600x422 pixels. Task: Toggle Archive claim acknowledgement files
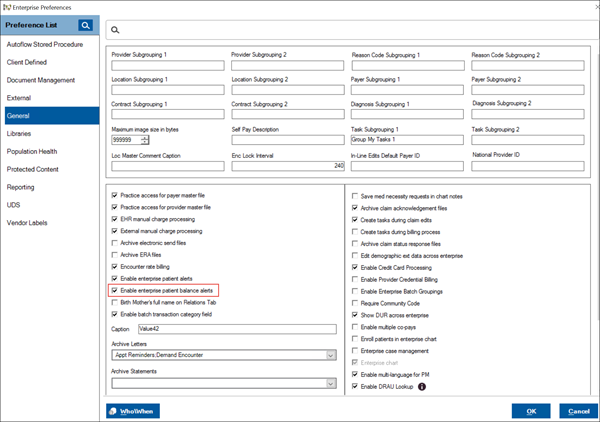(355, 208)
